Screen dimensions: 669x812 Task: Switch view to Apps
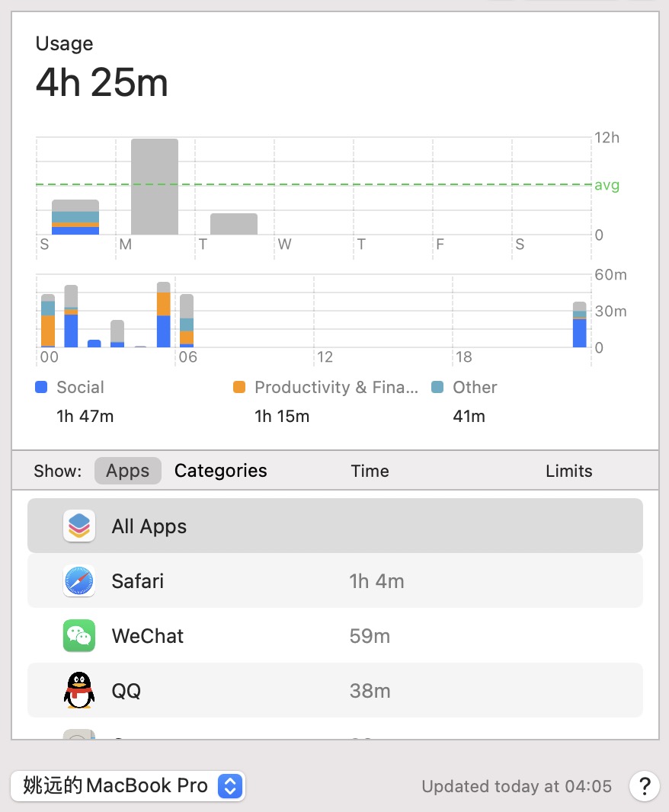[x=127, y=471]
